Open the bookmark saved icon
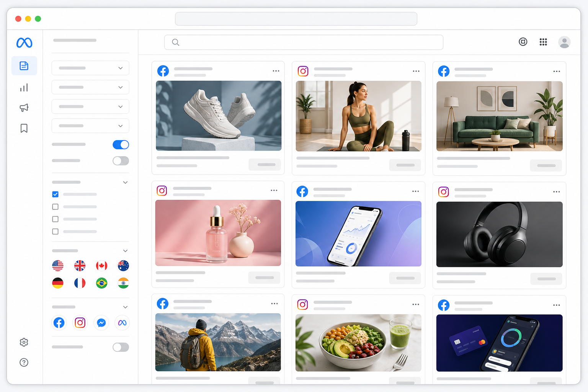 24,128
